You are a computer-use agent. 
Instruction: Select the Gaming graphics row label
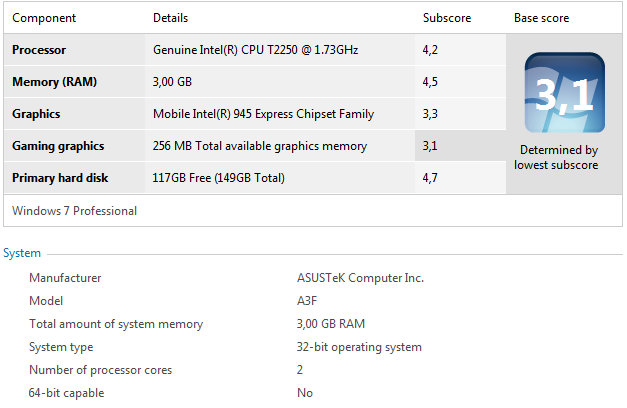pos(58,146)
